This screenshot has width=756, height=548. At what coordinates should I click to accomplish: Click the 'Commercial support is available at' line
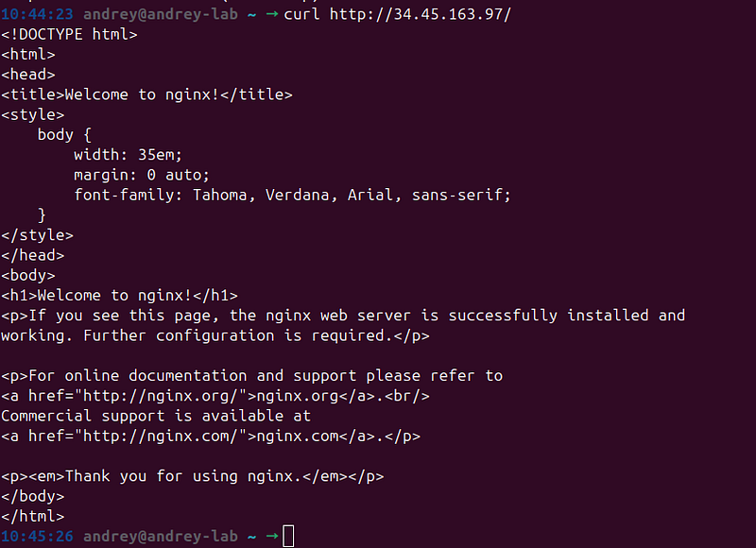(x=156, y=416)
